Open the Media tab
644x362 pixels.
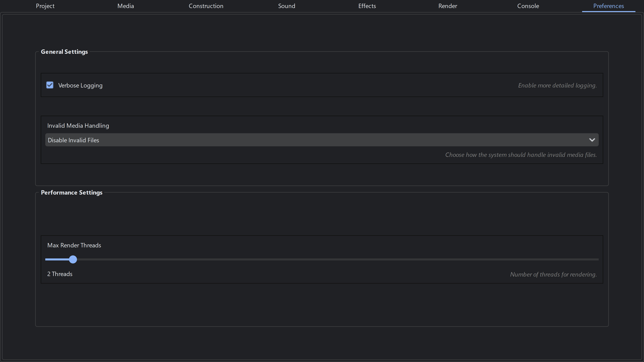tap(125, 6)
